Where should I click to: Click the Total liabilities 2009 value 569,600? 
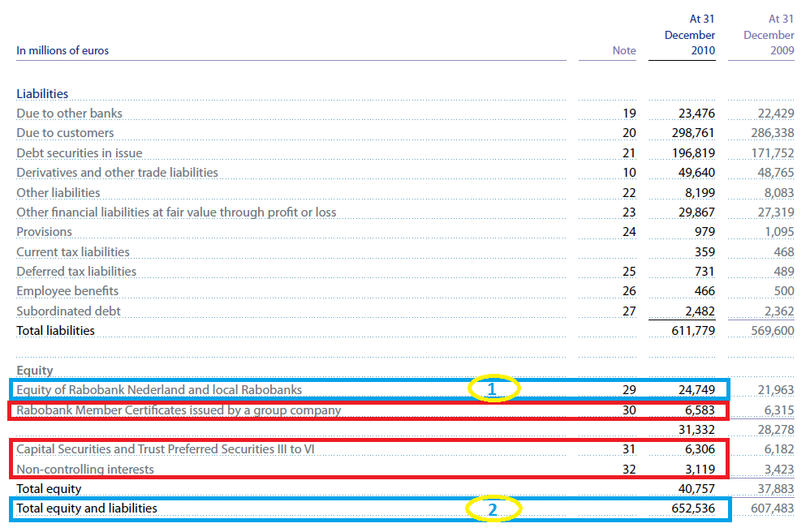pos(773,331)
